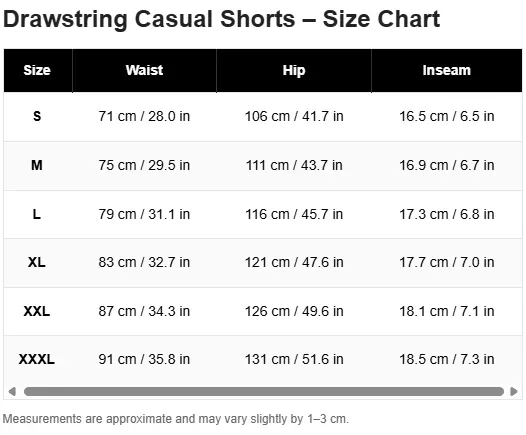Viewport: 526px width, 435px height.
Task: Click the 71 cm / 28.0 in waist cell
Action: pyautogui.click(x=144, y=116)
